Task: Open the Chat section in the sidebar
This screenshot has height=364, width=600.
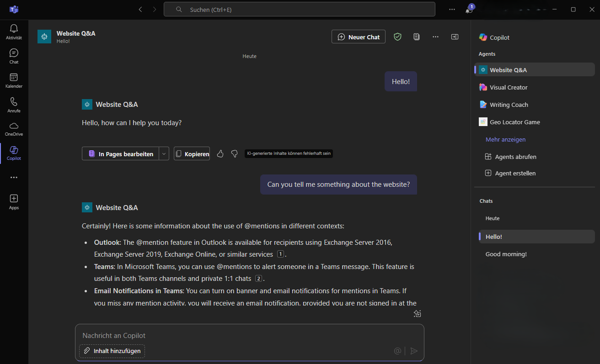Action: tap(14, 56)
